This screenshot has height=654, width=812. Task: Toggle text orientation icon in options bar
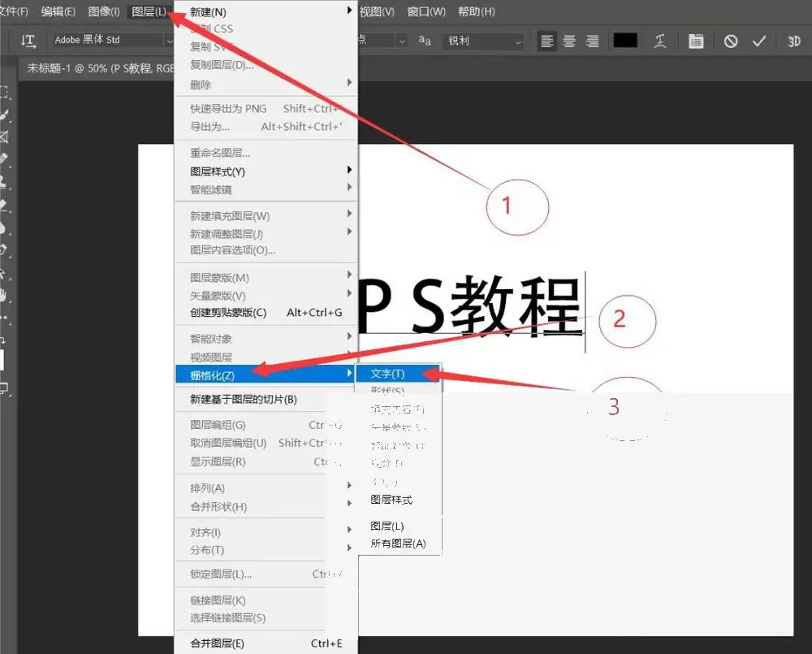pos(28,41)
